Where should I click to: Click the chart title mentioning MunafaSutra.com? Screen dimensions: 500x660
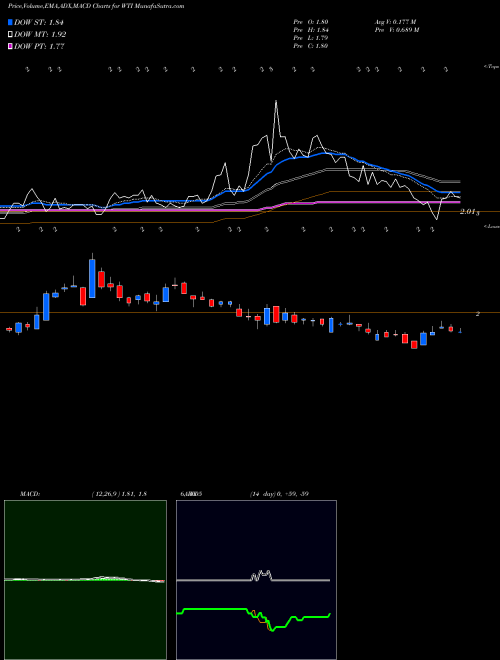(x=96, y=6)
